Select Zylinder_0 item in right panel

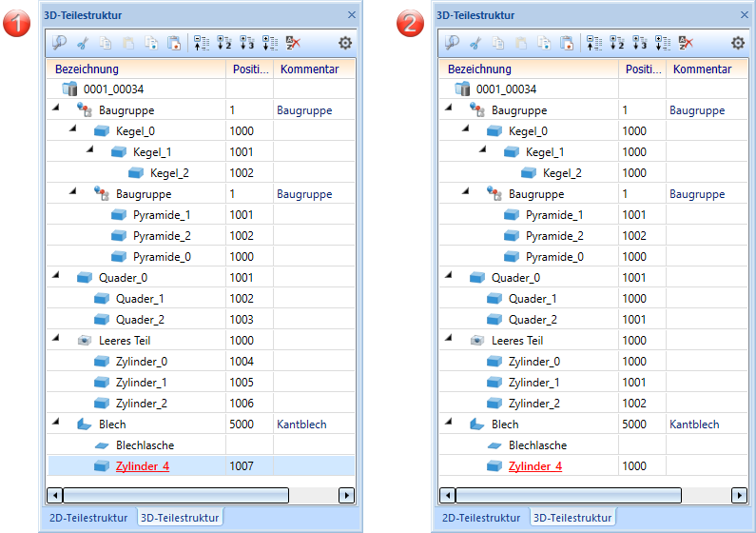[x=533, y=362]
